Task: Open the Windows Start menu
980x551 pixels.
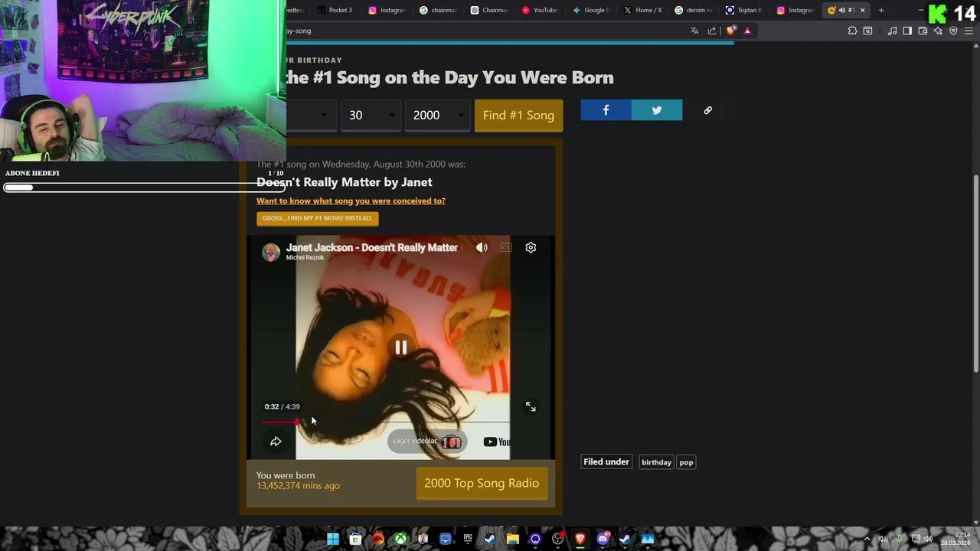Action: click(333, 539)
